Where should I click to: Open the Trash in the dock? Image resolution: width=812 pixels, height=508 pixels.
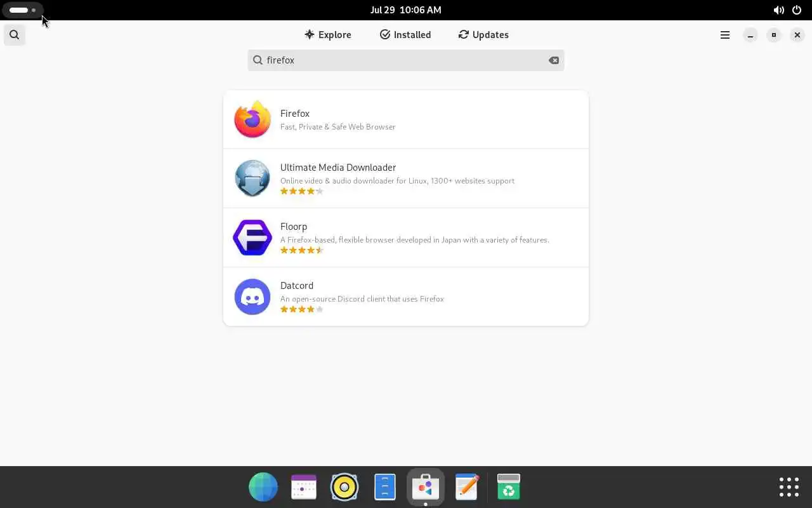tap(508, 487)
